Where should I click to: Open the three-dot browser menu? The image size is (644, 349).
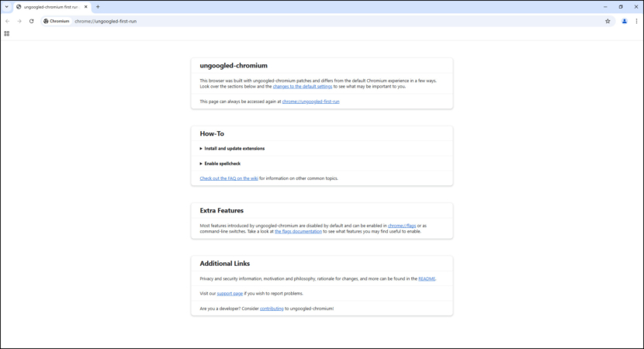[x=636, y=21]
